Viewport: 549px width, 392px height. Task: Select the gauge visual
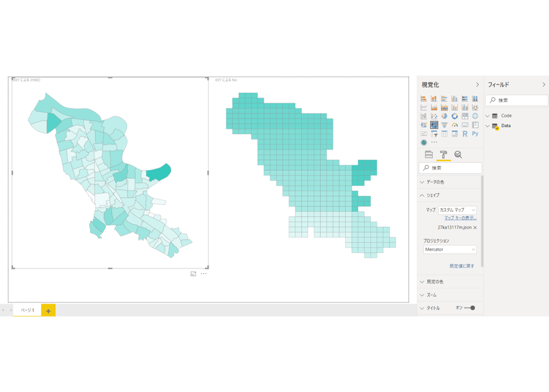coord(455,125)
